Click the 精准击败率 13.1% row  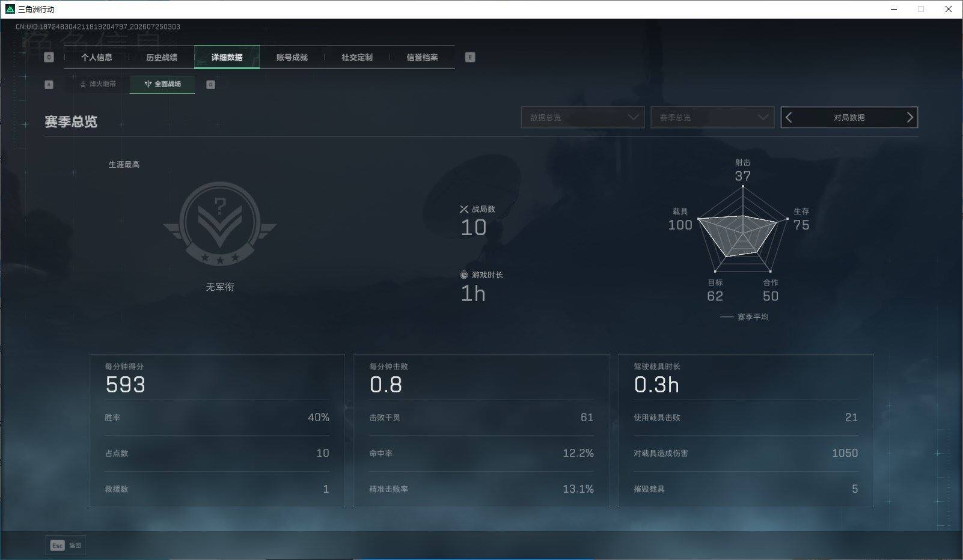(481, 489)
